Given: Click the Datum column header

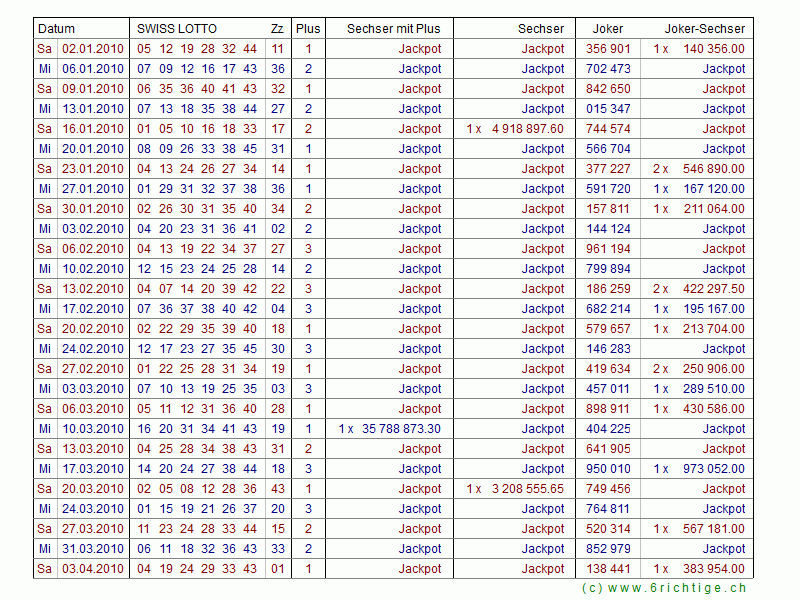Looking at the screenshot, I should (x=57, y=29).
